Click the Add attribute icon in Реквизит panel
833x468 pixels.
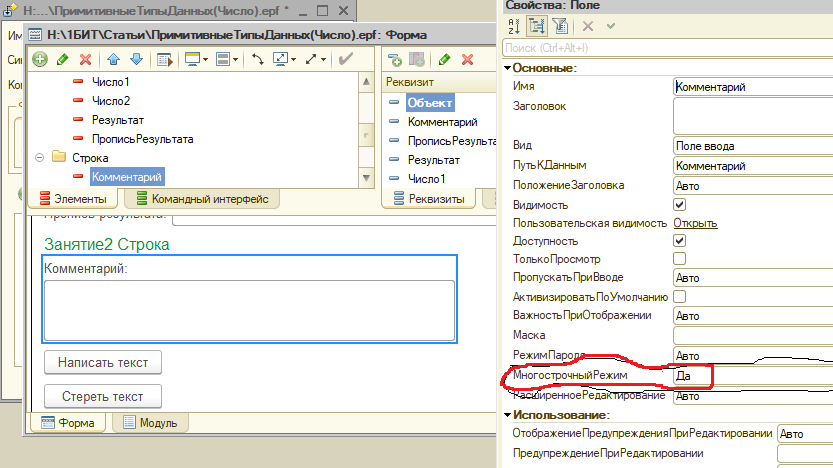tap(395, 59)
